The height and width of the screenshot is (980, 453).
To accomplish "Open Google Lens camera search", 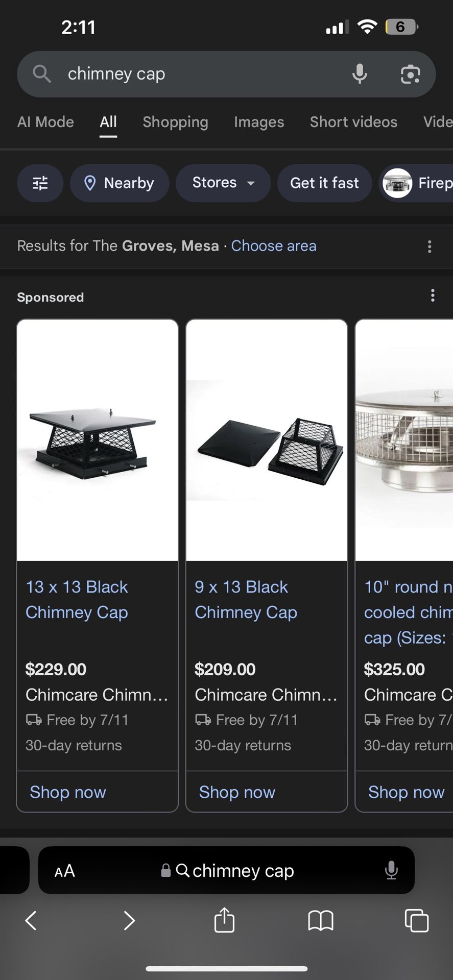I will [x=410, y=75].
